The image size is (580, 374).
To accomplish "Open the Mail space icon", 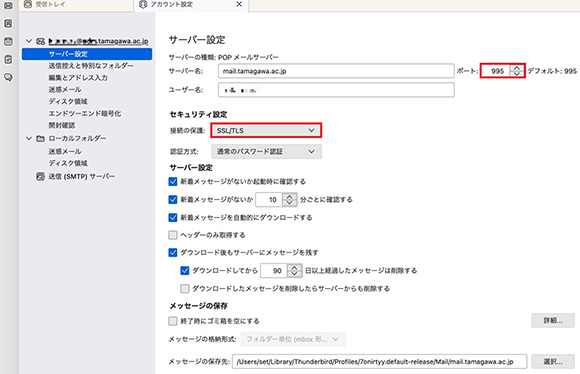I will [x=8, y=6].
